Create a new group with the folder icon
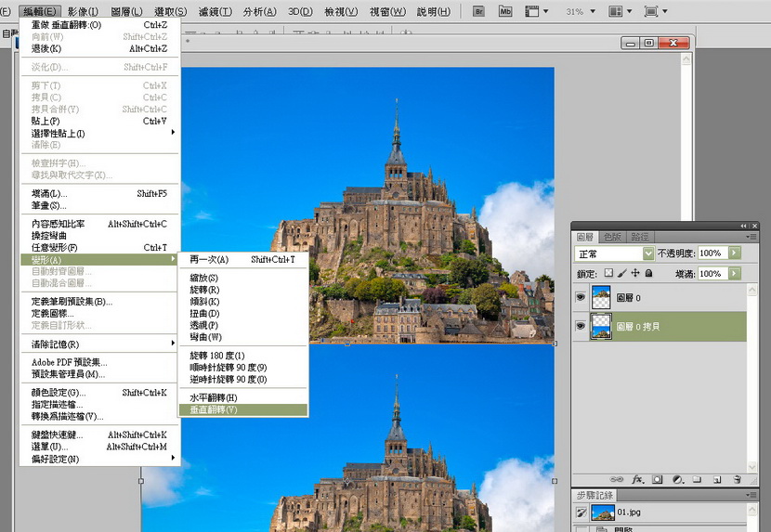Viewport: 771px width, 532px height. coord(697,479)
